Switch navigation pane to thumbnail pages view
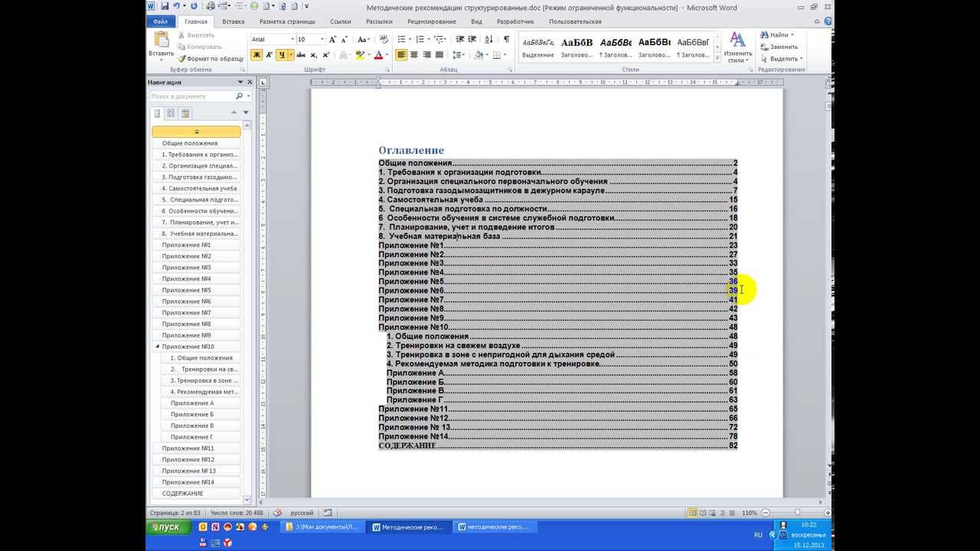This screenshot has height=551, width=980. coord(171,112)
